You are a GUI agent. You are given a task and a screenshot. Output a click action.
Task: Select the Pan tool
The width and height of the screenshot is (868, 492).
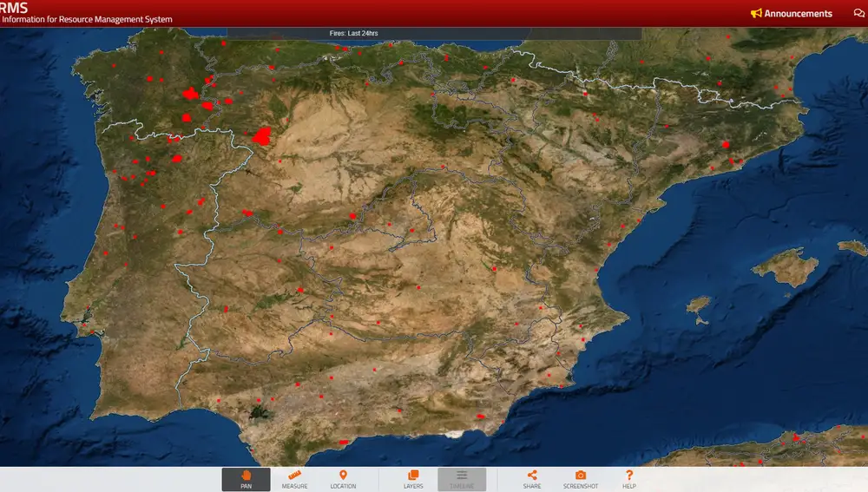pyautogui.click(x=246, y=479)
